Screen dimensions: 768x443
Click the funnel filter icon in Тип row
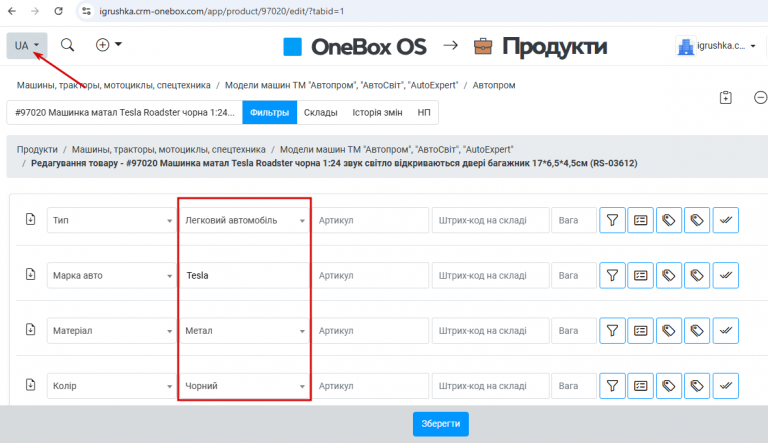612,220
